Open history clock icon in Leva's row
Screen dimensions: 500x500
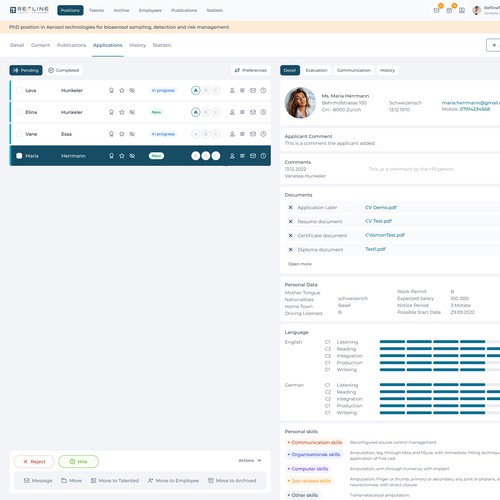coord(263,90)
